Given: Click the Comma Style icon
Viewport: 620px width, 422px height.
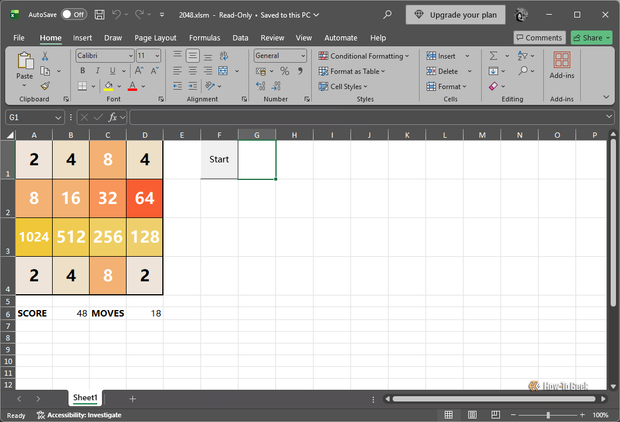Looking at the screenshot, I should coord(300,71).
